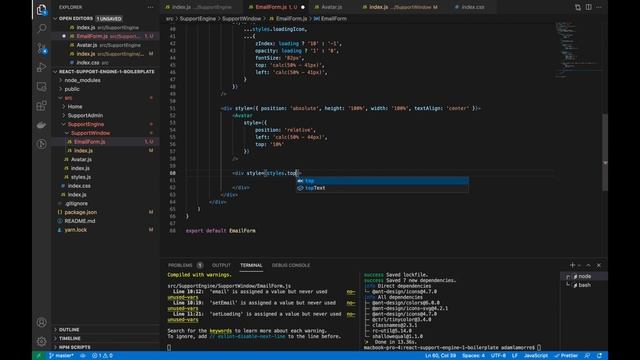Change Spaces: 4 indentation setting
This screenshot has width=640, height=360.
473,356
